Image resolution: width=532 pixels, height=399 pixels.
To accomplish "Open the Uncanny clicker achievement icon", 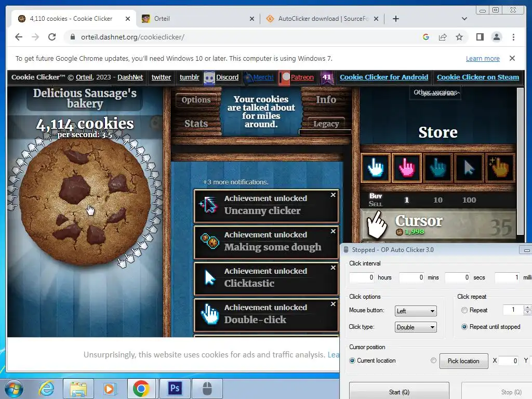I will click(209, 205).
